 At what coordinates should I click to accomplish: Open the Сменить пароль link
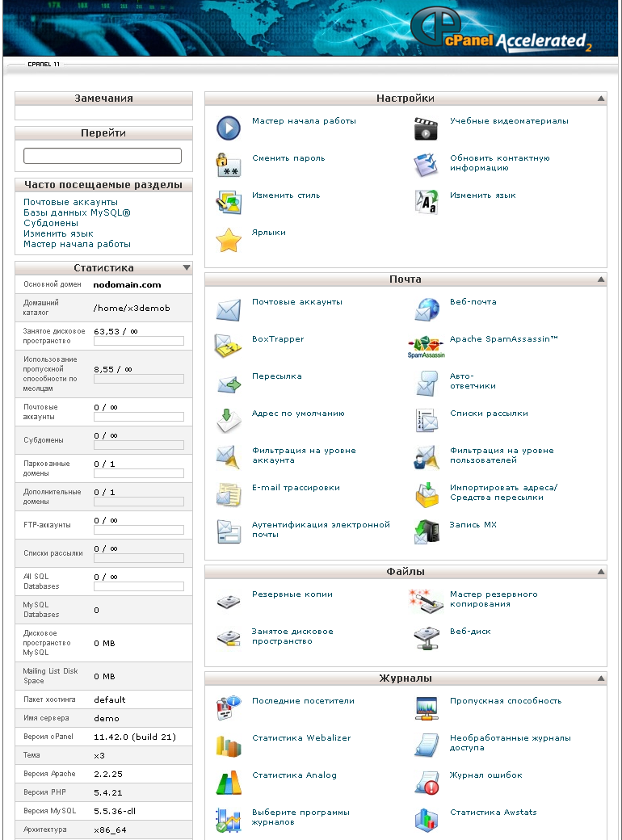pyautogui.click(x=288, y=158)
